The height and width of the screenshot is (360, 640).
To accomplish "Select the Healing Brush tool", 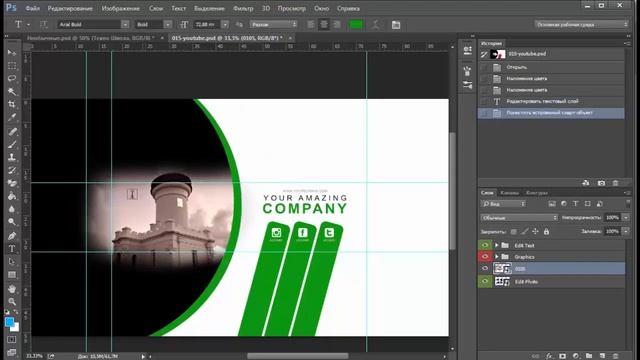I will tap(12, 131).
